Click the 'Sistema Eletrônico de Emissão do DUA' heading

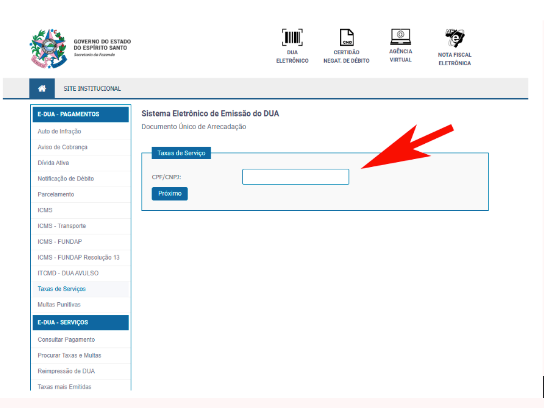[x=210, y=113]
